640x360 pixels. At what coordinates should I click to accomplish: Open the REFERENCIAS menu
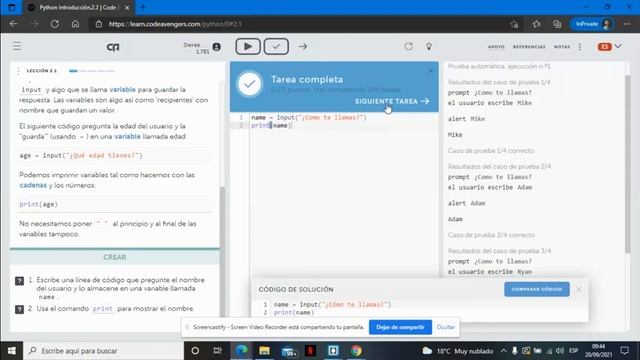529,47
